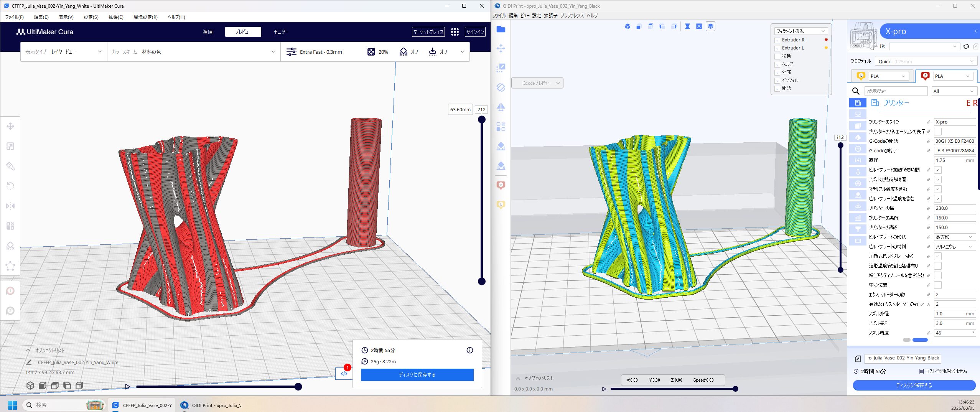Click the Cura slice info icon

pos(470,350)
